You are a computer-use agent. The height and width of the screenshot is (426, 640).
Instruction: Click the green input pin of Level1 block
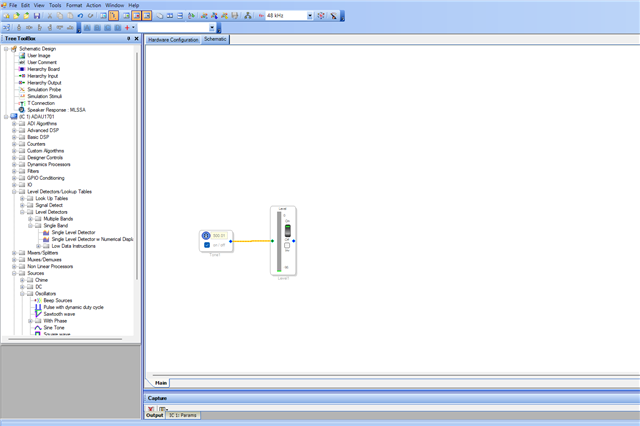272,241
